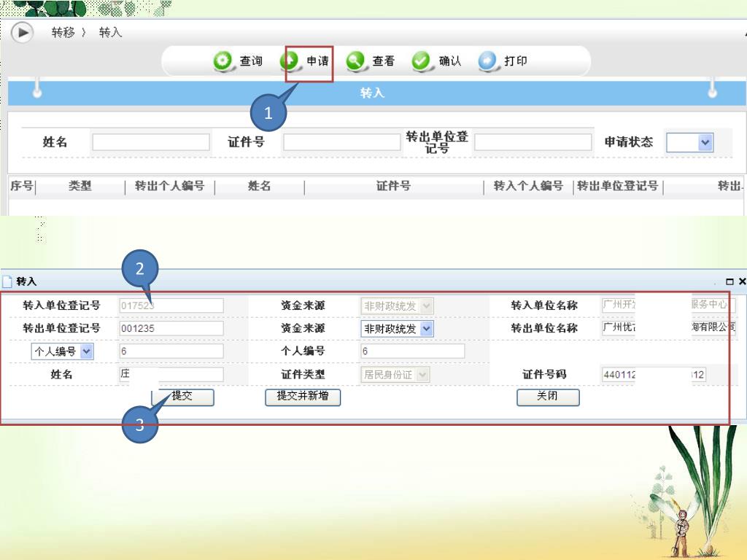Click the 申请 green plus icon
This screenshot has height=560, width=747.
click(289, 61)
